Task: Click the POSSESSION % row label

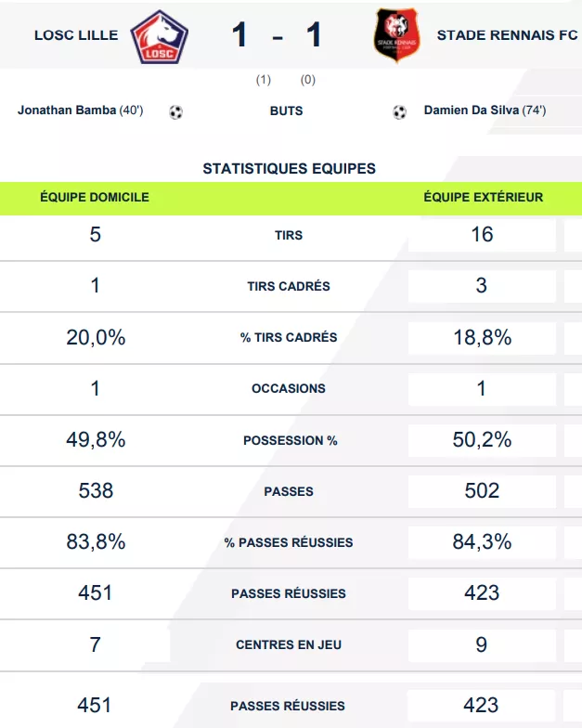Action: pyautogui.click(x=290, y=440)
